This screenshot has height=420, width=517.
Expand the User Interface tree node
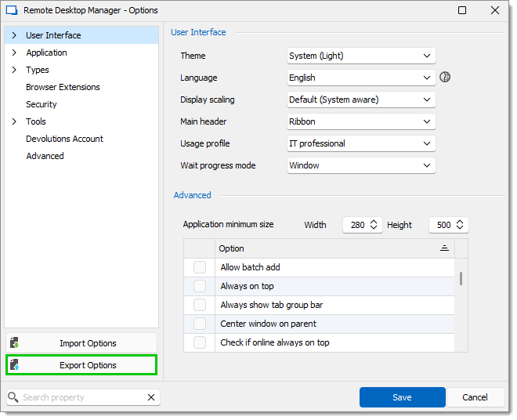14,35
